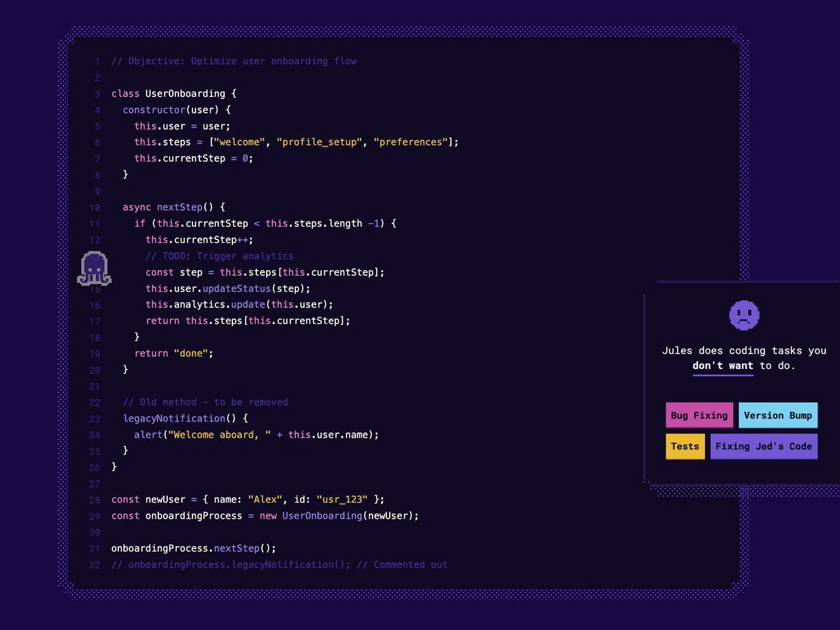Image resolution: width=840 pixels, height=630 pixels.
Task: Click the "// Objective: Optimize user onboarding flow" comment
Action: pos(234,61)
